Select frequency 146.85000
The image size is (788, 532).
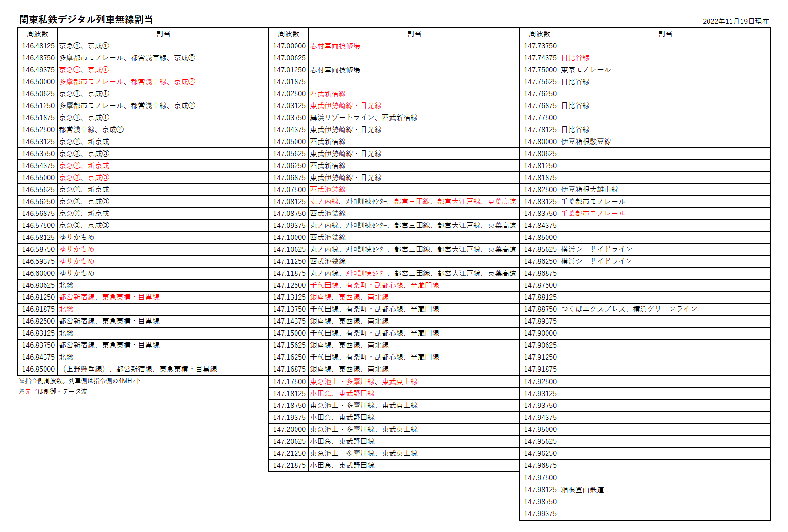click(x=38, y=369)
